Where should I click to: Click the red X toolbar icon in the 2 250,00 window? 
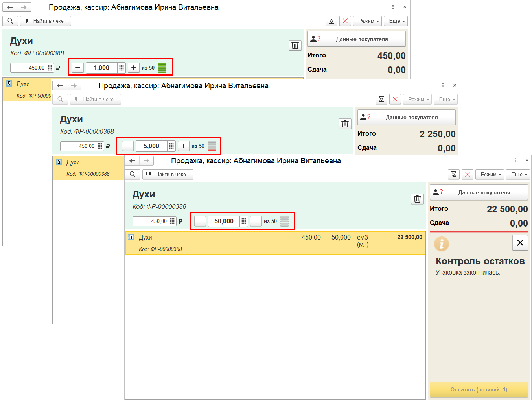click(x=395, y=99)
